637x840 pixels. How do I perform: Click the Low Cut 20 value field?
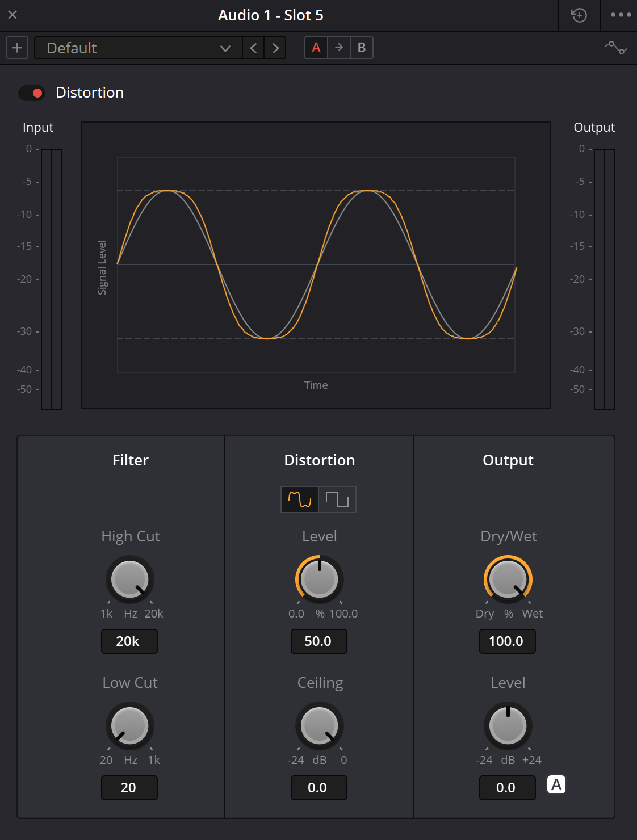click(129, 788)
